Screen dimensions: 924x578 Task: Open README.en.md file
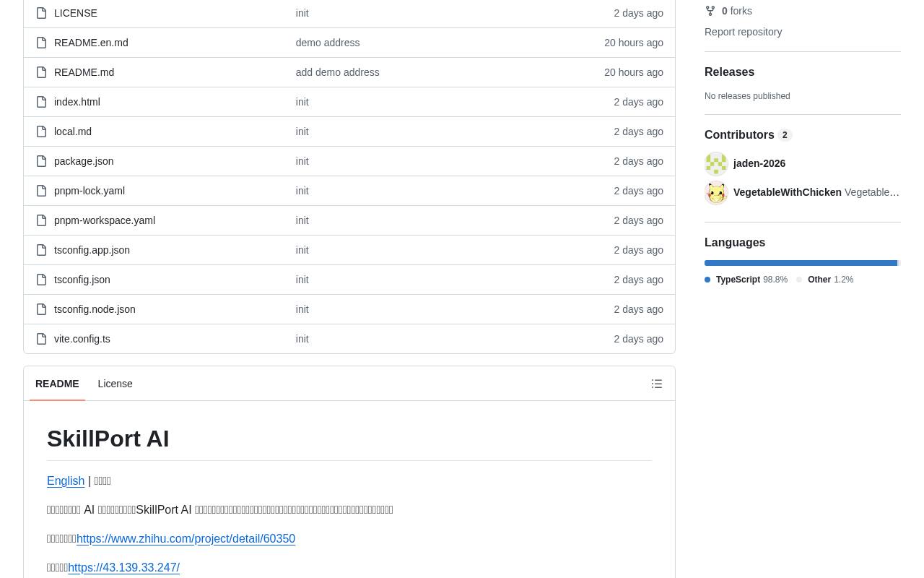(x=91, y=43)
